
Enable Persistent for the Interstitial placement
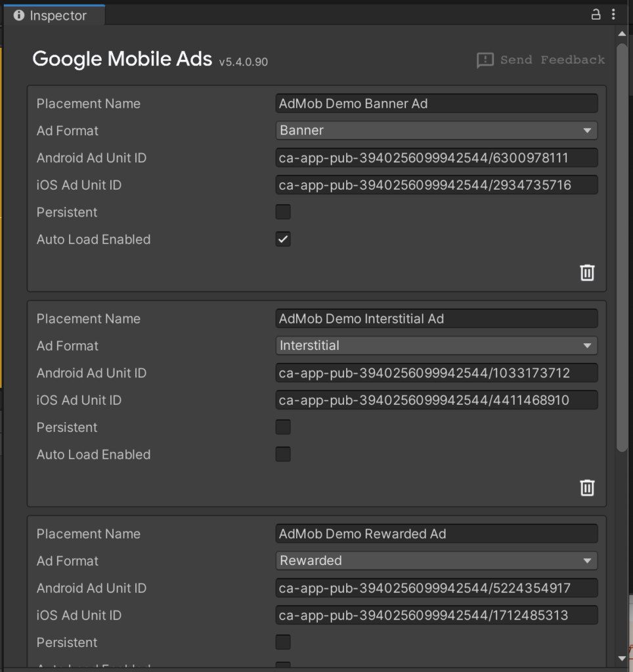(x=282, y=427)
